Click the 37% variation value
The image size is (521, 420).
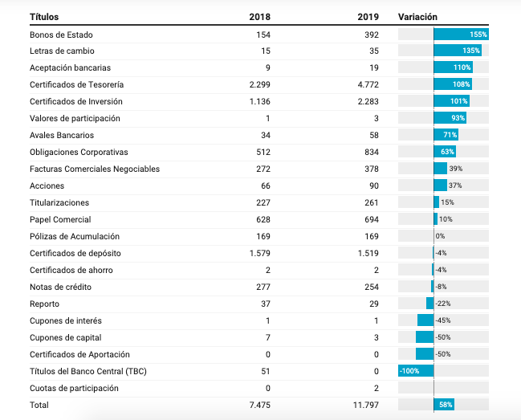(x=455, y=186)
